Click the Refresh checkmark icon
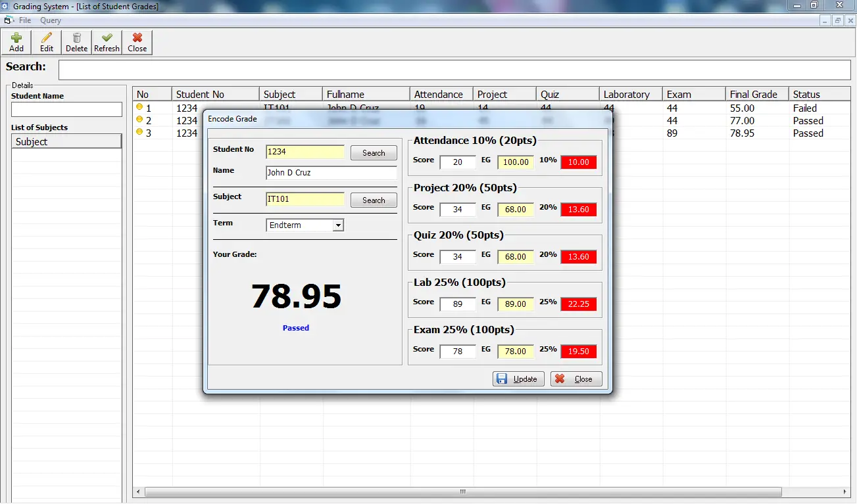This screenshot has width=857, height=504. pyautogui.click(x=107, y=38)
